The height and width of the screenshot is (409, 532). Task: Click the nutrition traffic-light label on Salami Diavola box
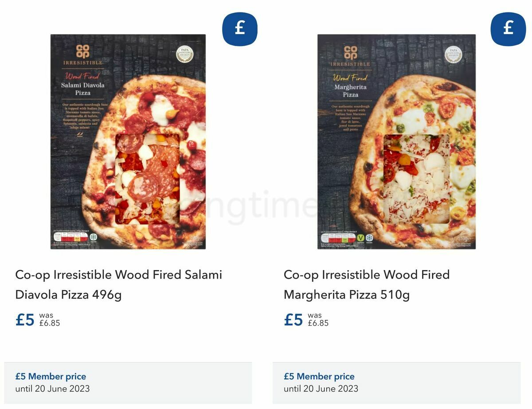point(71,236)
